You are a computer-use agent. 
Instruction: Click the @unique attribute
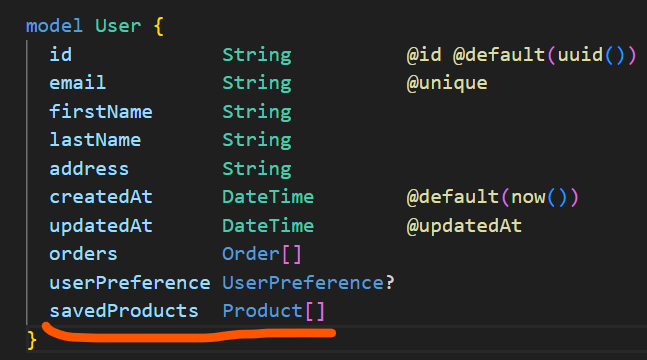click(447, 83)
